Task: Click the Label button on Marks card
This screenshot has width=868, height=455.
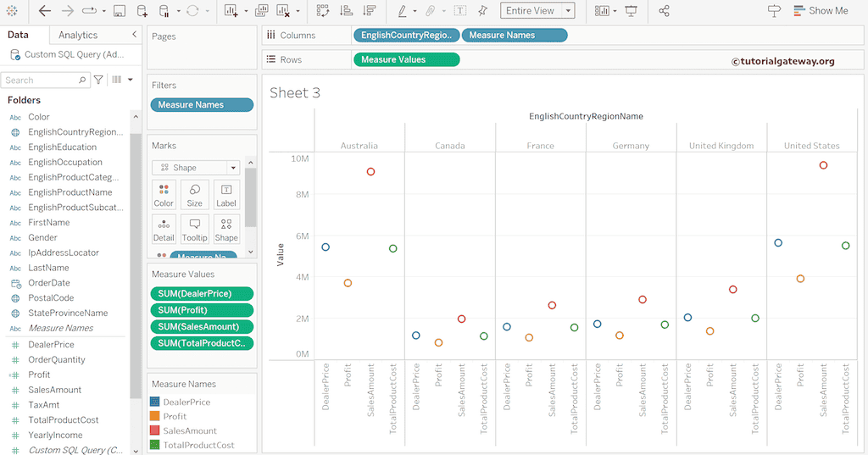Action: (x=226, y=195)
